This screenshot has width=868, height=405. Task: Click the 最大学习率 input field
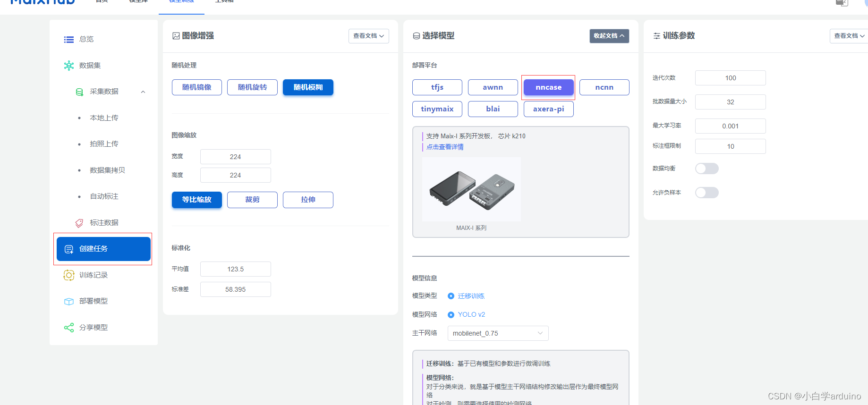pos(731,126)
